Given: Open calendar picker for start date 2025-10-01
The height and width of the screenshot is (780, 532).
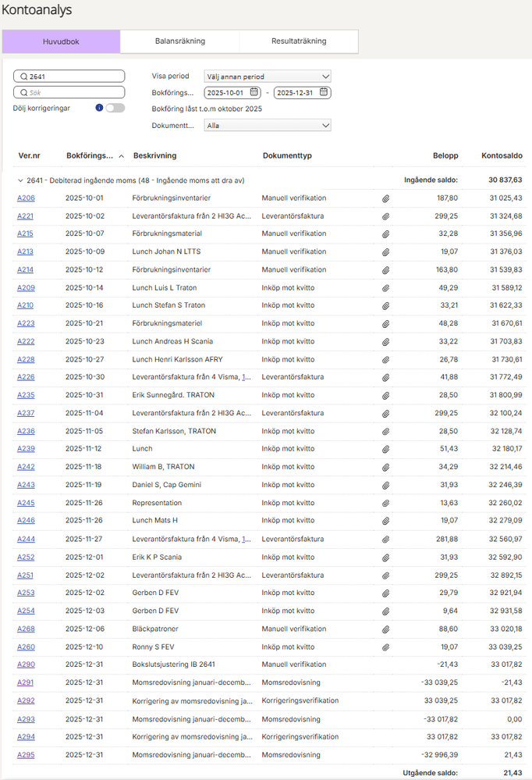Looking at the screenshot, I should [x=254, y=92].
